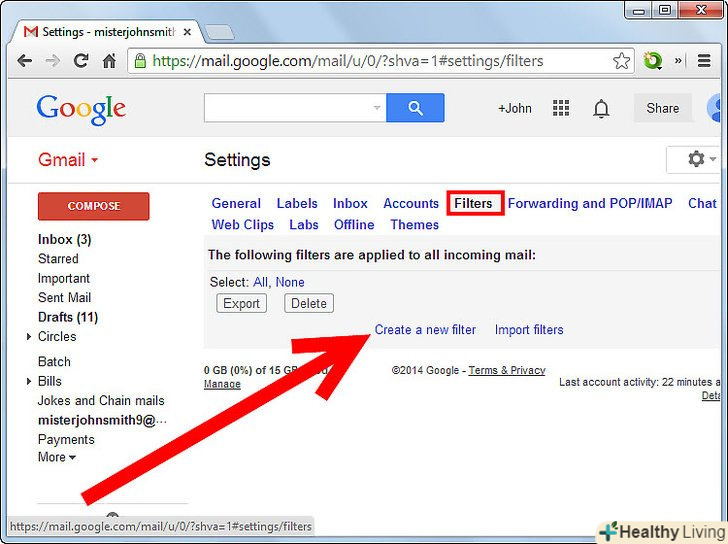This screenshot has height=544, width=728.
Task: Bookmark this page with the star icon
Action: [621, 61]
